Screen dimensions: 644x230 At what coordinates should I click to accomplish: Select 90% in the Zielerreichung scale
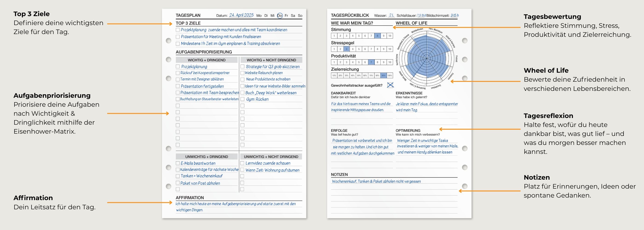[x=383, y=75]
